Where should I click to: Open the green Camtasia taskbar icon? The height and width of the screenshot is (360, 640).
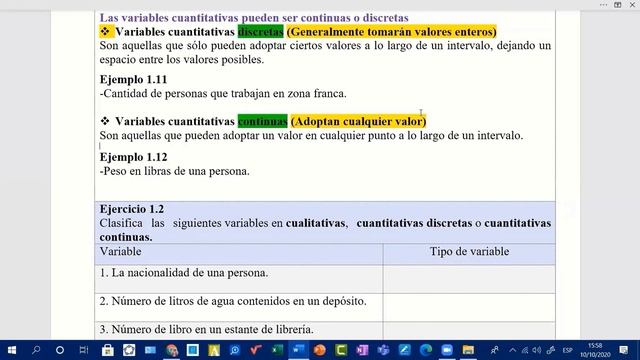pyautogui.click(x=341, y=350)
